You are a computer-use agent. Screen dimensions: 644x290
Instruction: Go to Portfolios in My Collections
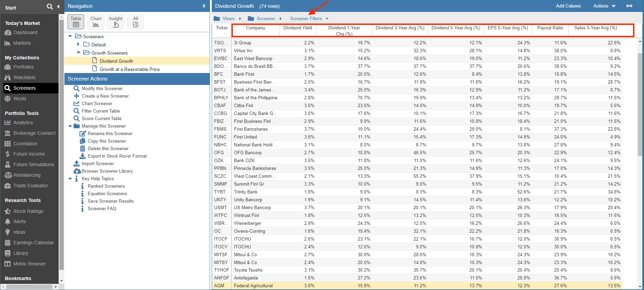click(x=23, y=67)
